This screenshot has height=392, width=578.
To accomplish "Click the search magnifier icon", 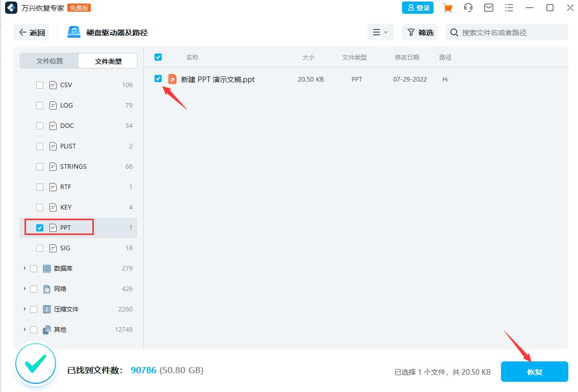I will click(454, 32).
